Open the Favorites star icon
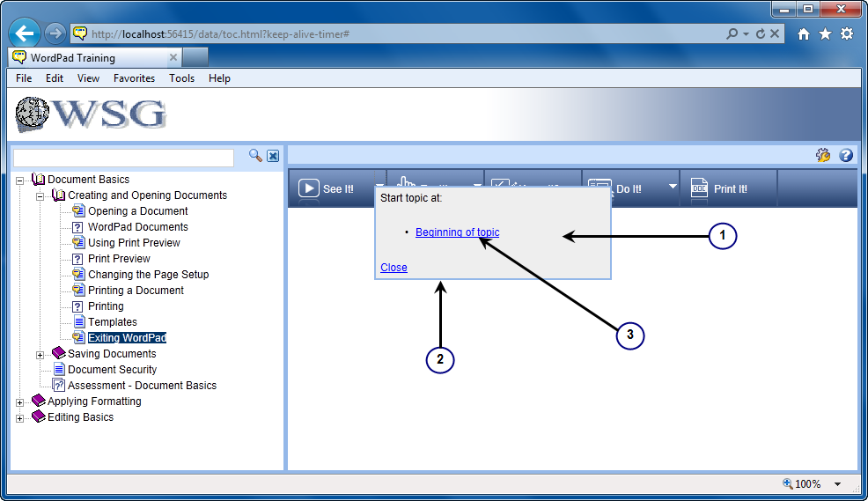 click(826, 34)
